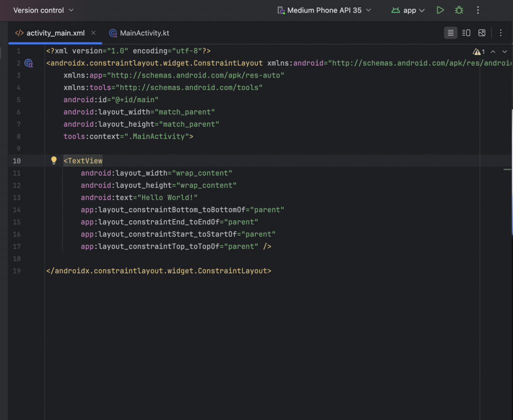Expand the app run configuration dropdown
This screenshot has width=513, height=420.
point(408,10)
